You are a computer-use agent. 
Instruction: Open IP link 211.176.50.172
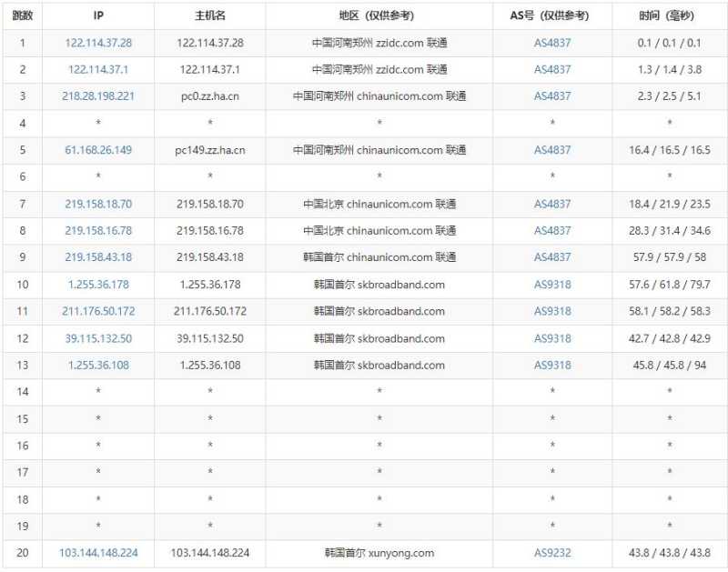pyautogui.click(x=98, y=311)
